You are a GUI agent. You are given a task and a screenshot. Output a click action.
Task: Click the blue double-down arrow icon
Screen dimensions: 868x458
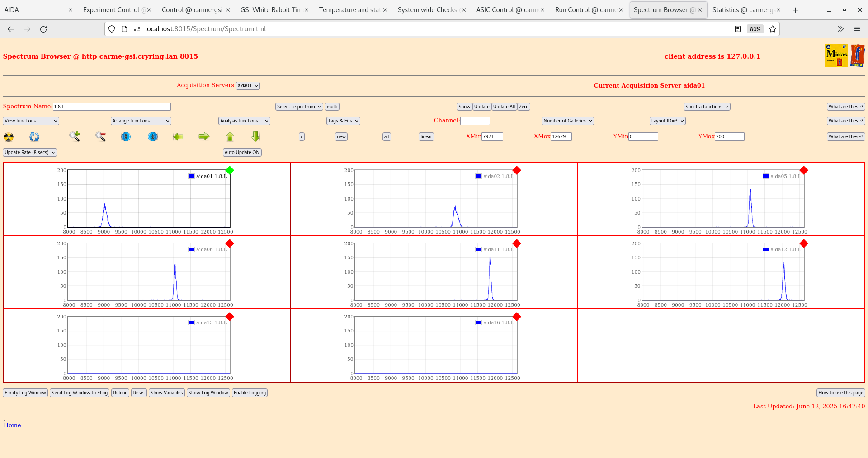[x=126, y=137]
